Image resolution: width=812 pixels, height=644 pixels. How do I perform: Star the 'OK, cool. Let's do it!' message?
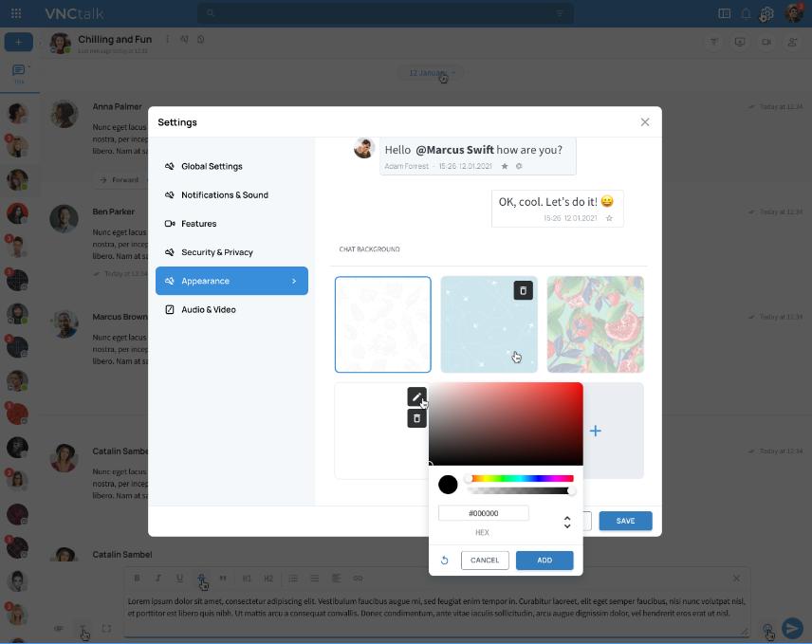609,218
